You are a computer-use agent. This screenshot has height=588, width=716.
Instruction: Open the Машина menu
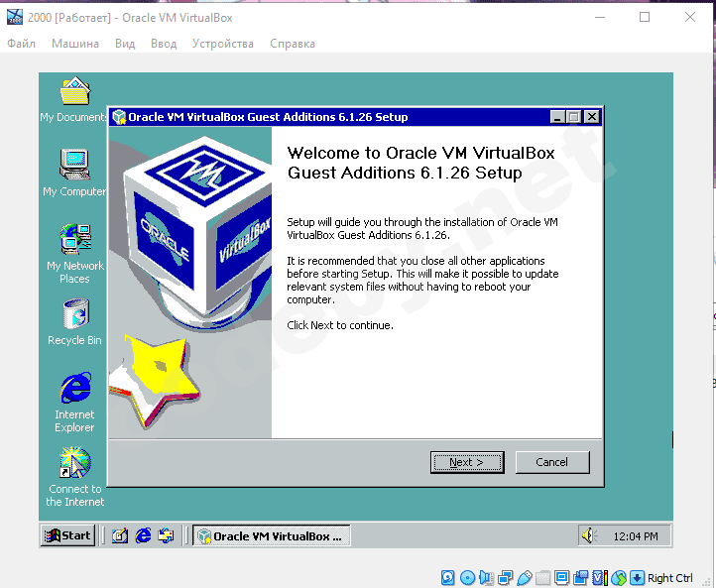[75, 44]
